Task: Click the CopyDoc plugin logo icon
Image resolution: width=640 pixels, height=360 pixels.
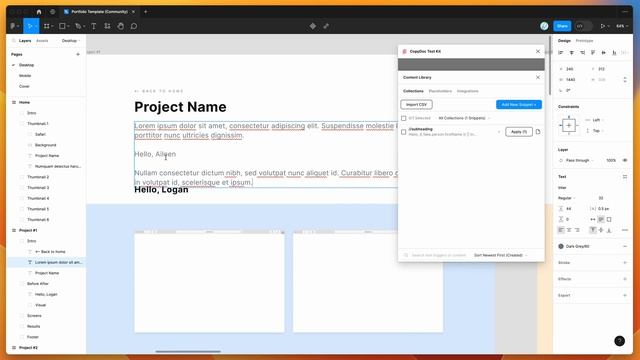Action: click(x=404, y=51)
